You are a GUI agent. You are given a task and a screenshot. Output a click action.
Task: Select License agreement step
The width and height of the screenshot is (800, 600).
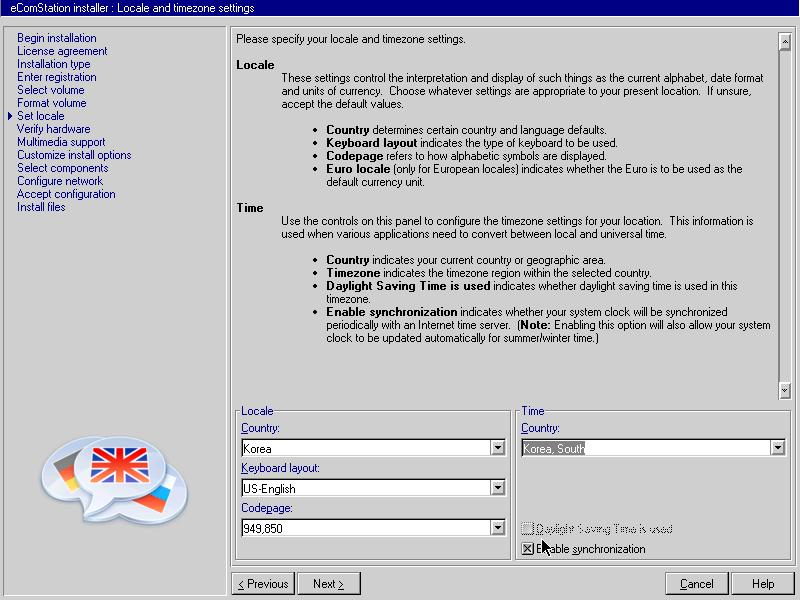pos(62,51)
